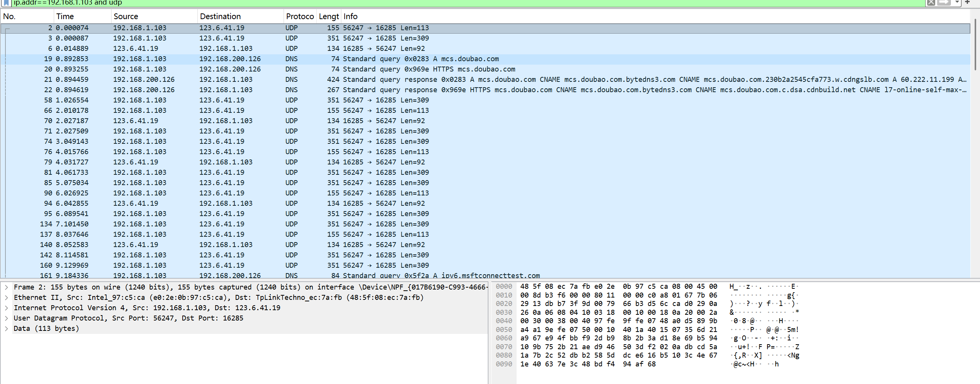
Task: Sort packets by the Destination column header
Action: 241,16
